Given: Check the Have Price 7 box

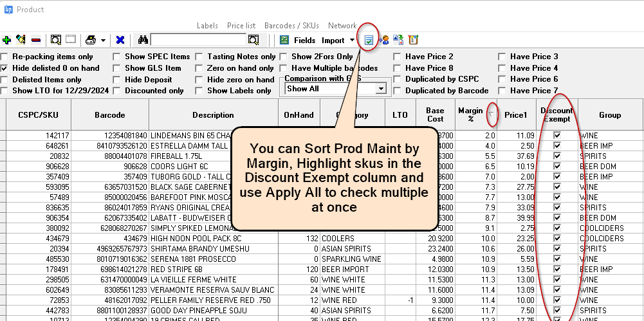Looking at the screenshot, I should 502,91.
